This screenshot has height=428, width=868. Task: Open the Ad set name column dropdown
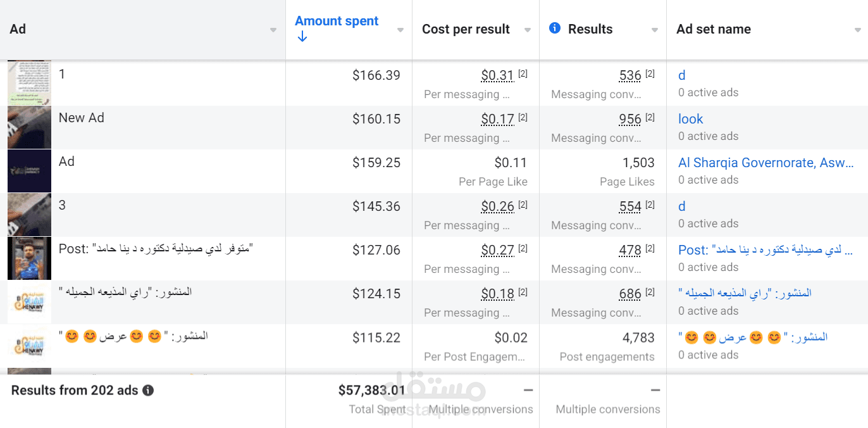click(x=858, y=30)
